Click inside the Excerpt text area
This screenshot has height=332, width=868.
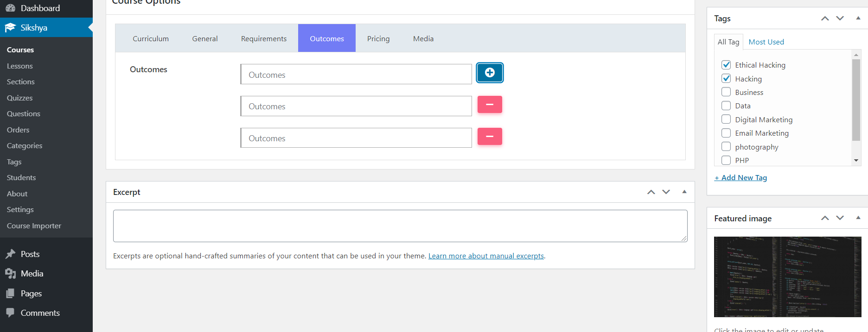(x=400, y=226)
